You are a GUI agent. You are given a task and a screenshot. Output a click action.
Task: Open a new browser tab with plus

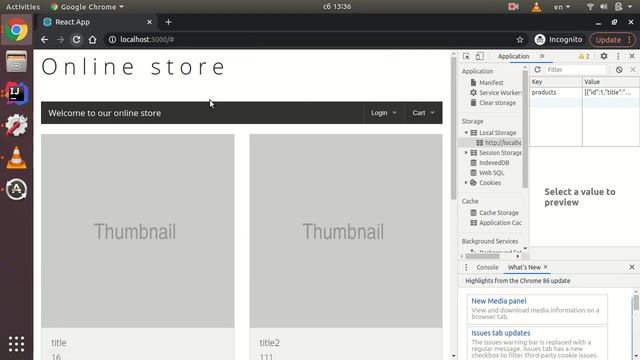(169, 22)
